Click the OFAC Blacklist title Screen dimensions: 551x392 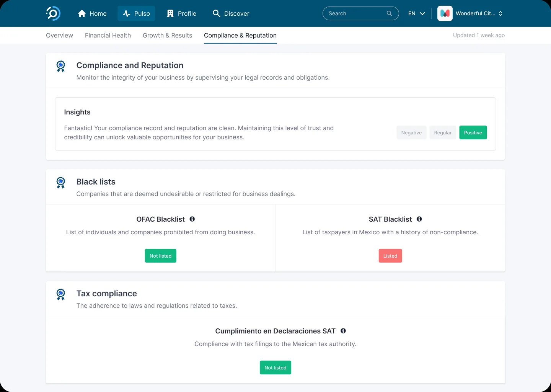point(161,219)
